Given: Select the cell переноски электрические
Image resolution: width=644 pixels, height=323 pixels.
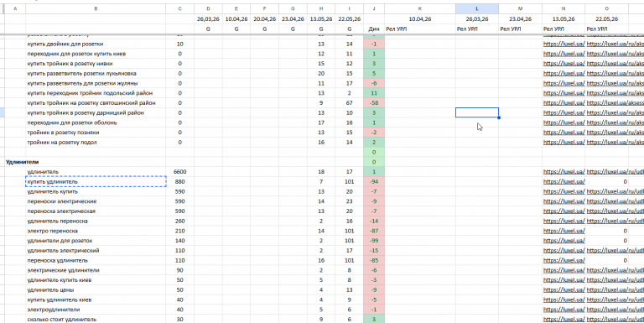Looking at the screenshot, I should pos(96,201).
